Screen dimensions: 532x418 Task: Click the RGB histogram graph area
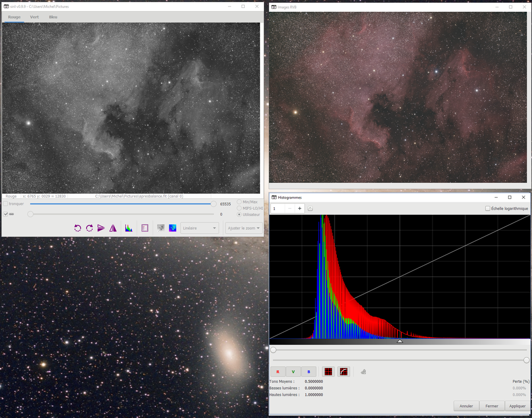[x=400, y=277]
